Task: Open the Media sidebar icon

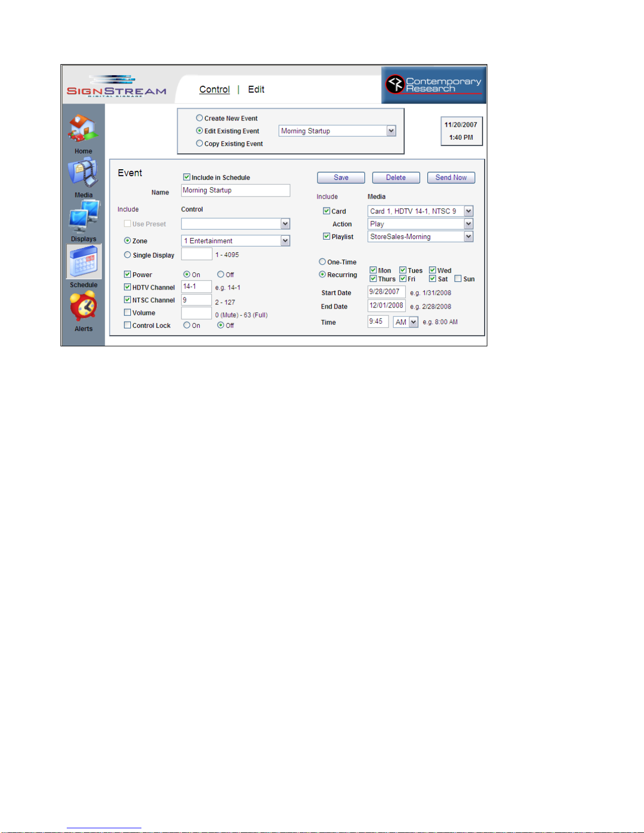Action: 83,172
